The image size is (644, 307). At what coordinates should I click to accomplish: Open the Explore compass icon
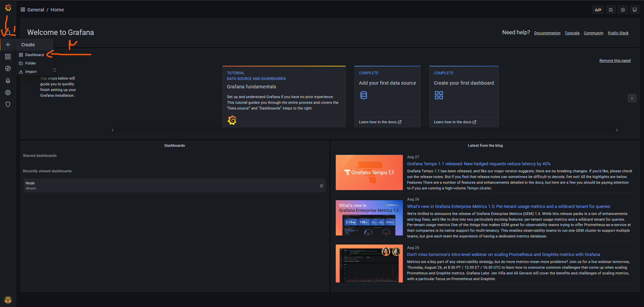8,69
